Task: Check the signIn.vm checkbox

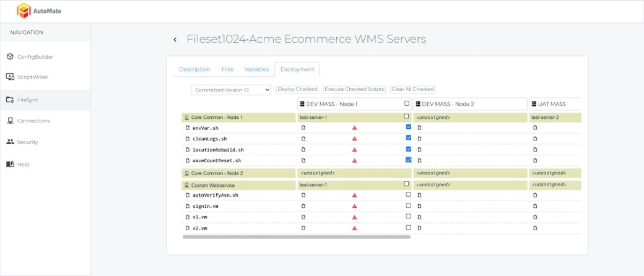Action: (408, 205)
